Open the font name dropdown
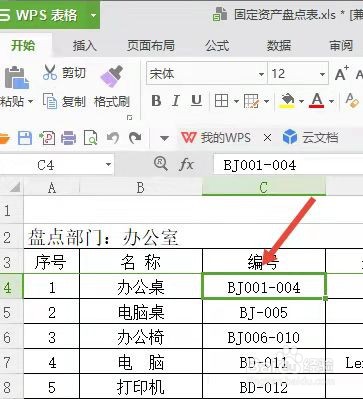Viewport: 363px width, 399px height. pyautogui.click(x=261, y=74)
